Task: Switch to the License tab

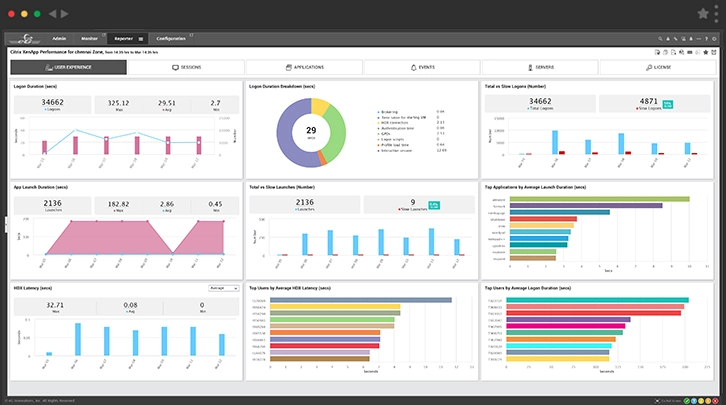Action: 658,67
